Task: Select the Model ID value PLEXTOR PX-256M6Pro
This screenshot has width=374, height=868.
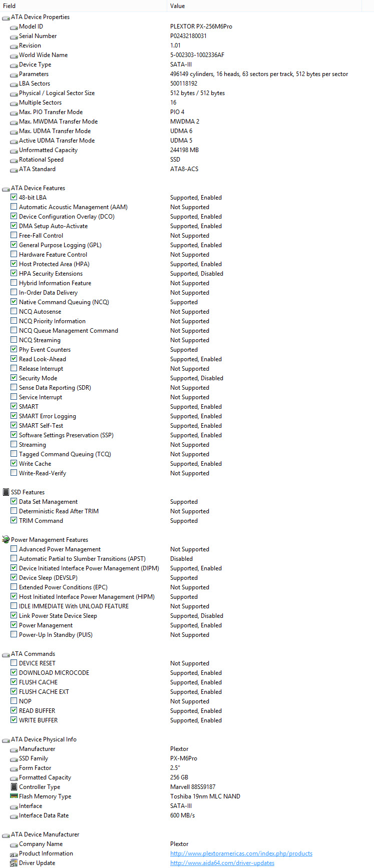Action: (x=201, y=27)
